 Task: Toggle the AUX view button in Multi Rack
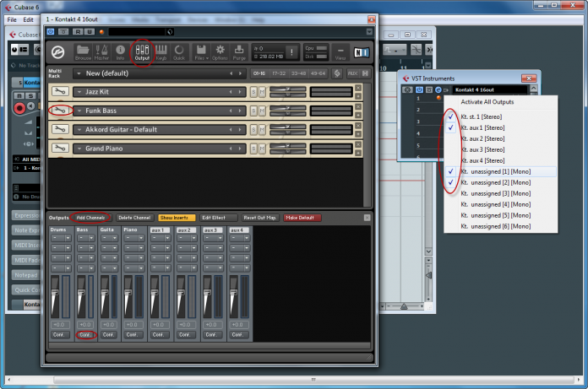[352, 73]
